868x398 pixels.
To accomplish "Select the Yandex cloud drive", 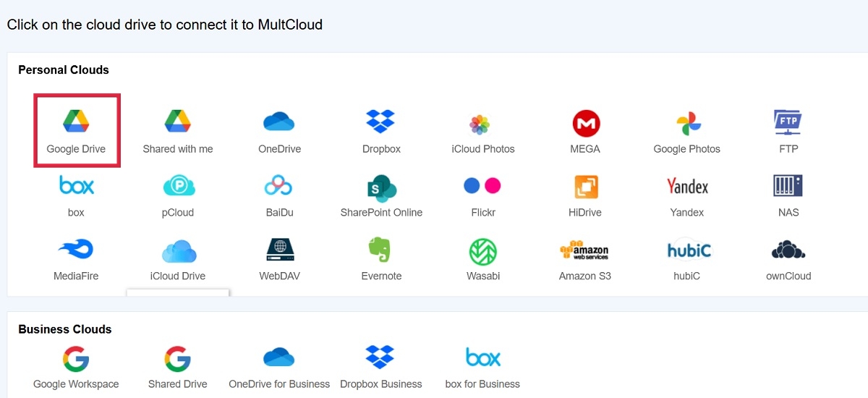I will 686,195.
